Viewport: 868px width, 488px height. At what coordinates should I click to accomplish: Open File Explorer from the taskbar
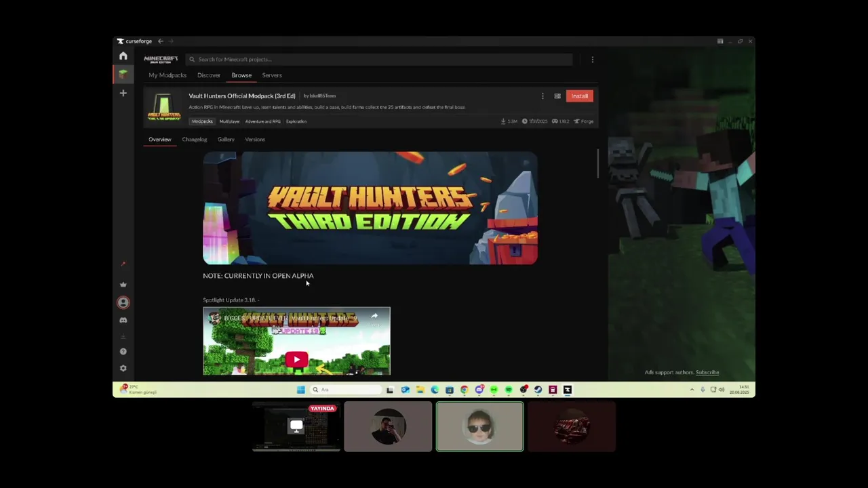tap(420, 390)
